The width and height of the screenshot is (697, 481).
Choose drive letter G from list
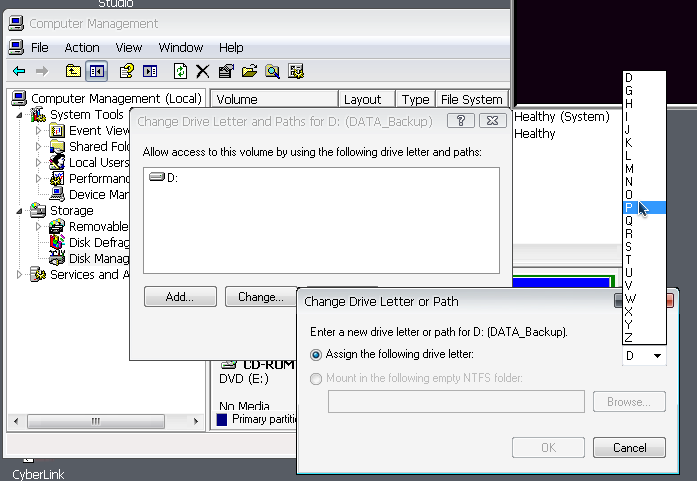[644, 91]
